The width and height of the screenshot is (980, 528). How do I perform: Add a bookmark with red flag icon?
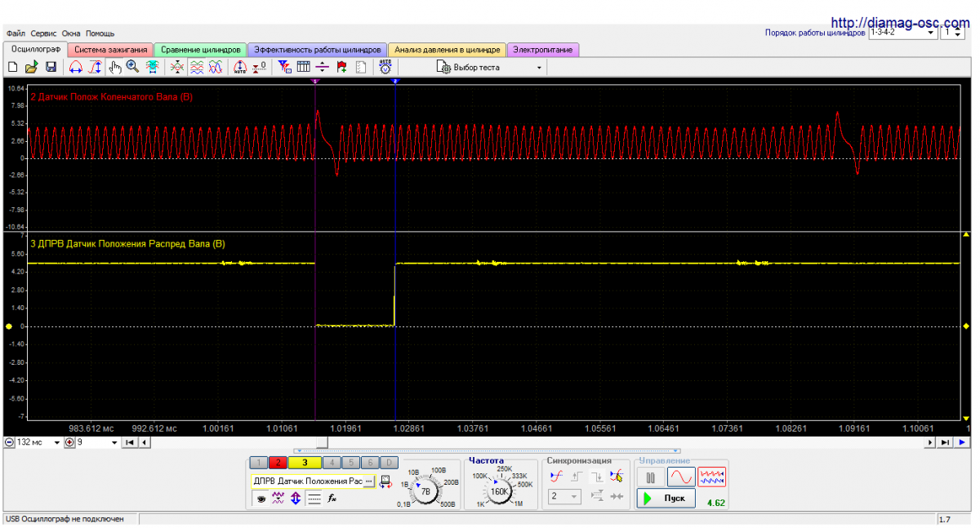coord(341,67)
